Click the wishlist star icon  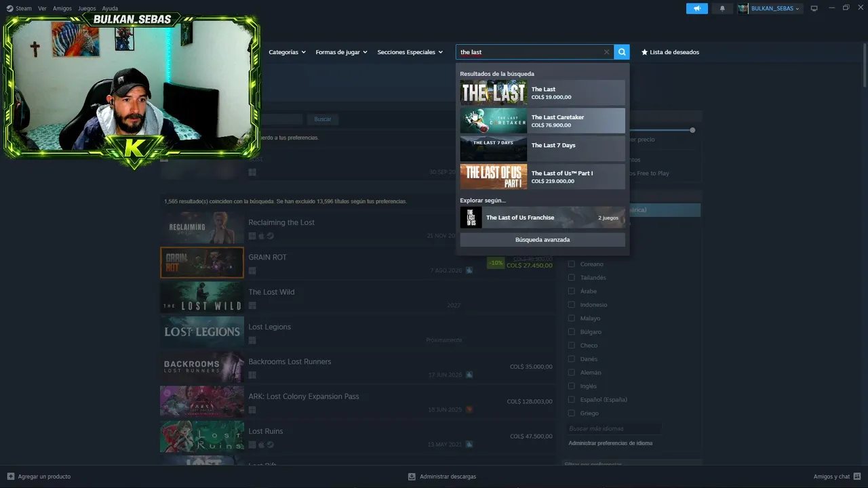[644, 52]
